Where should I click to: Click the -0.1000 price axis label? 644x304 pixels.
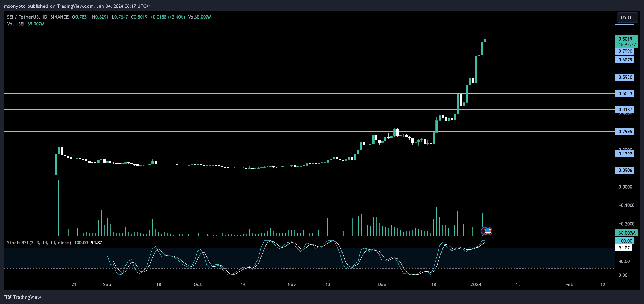(x=626, y=205)
